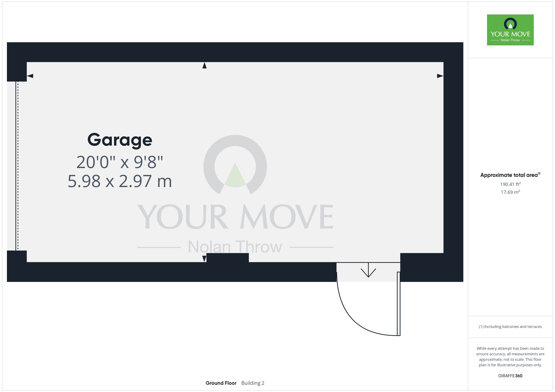Click the GIRAFFE360 branding text

510,376
